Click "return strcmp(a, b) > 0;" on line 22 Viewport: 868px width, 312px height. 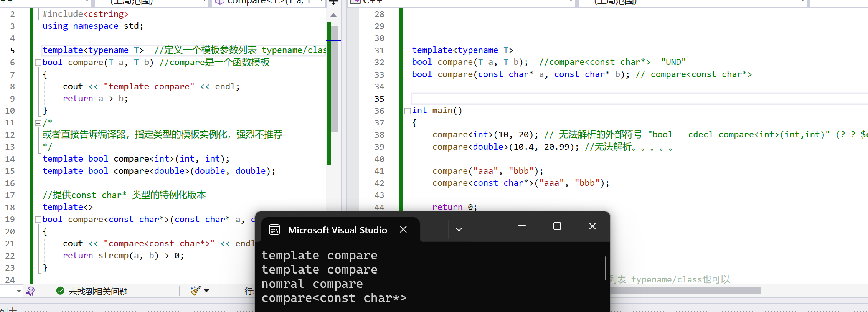123,256
